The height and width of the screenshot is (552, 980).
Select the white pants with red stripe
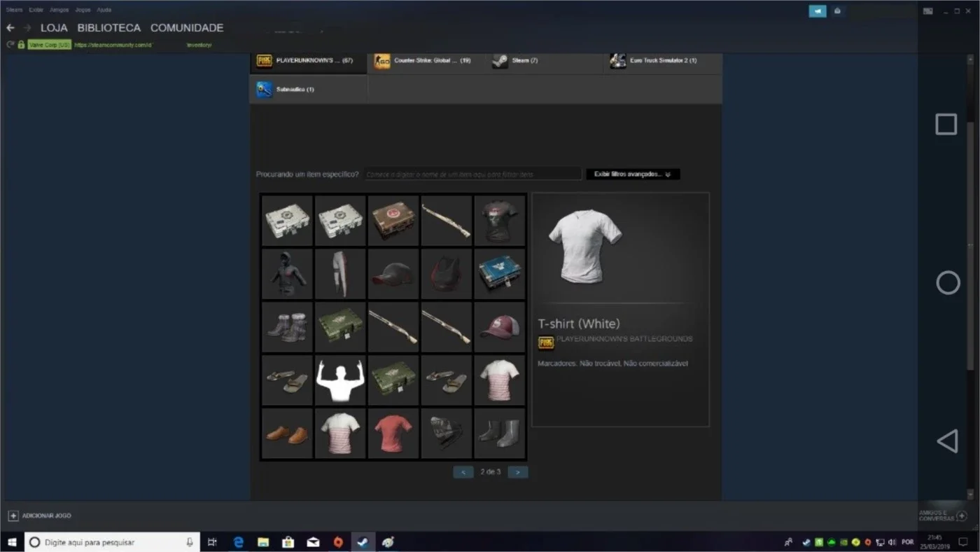tap(340, 274)
